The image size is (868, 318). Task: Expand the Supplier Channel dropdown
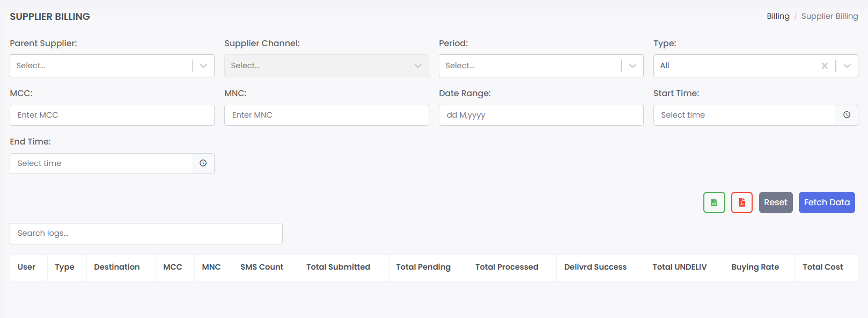(418, 66)
